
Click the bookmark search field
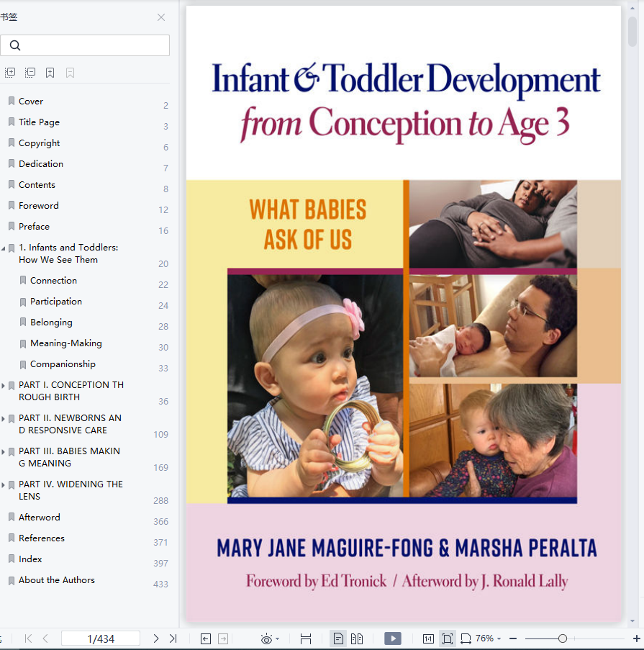pos(85,45)
